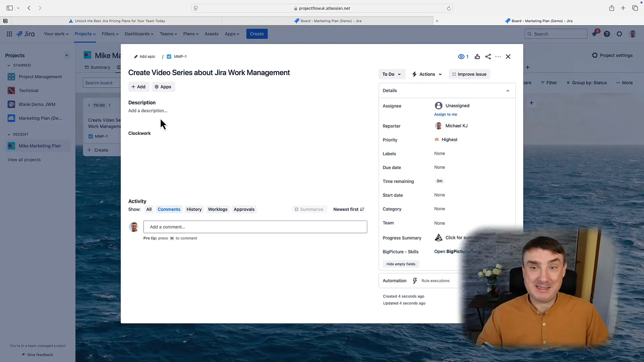Open Filters menu

tap(110, 34)
